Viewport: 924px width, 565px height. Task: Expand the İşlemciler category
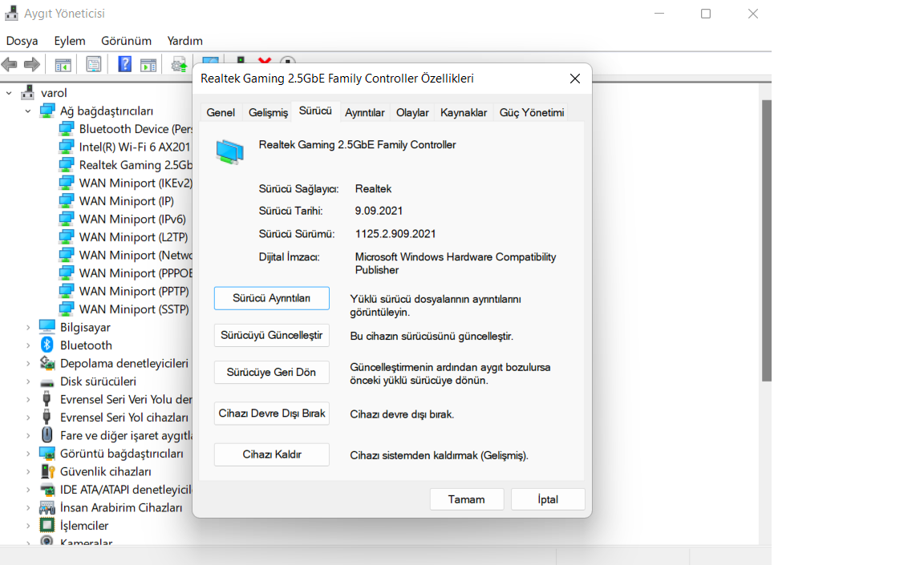28,526
